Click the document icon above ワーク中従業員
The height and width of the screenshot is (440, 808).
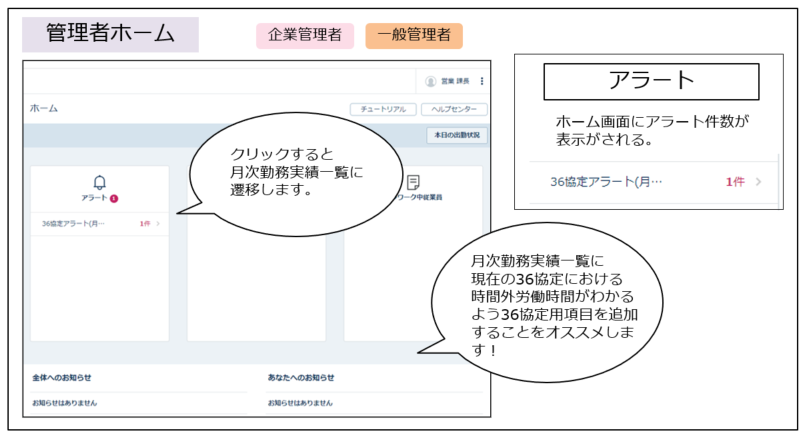pyautogui.click(x=413, y=182)
